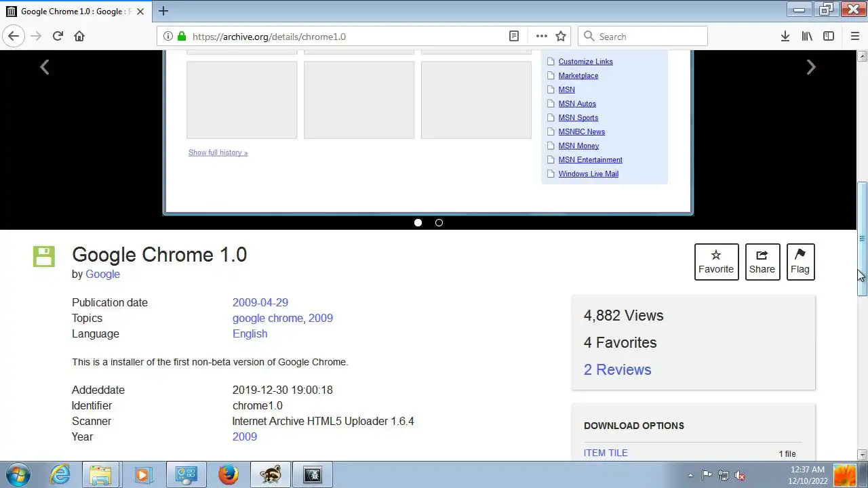Click the scrollbar up arrow

862,56
